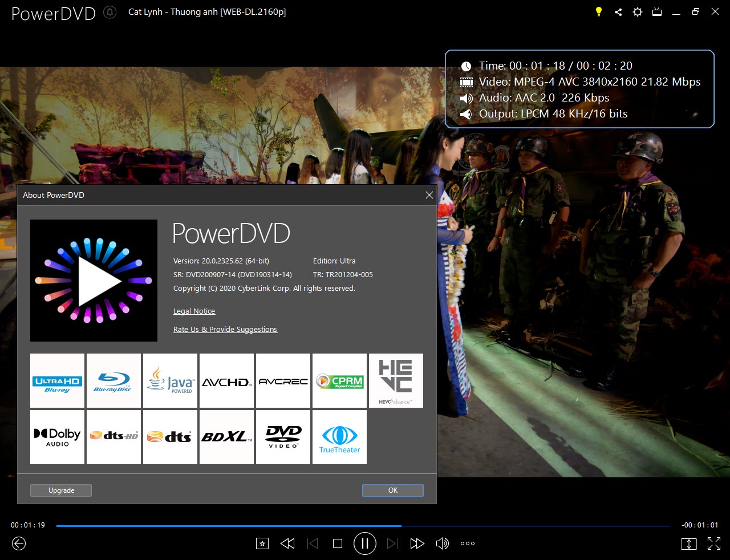Image resolution: width=730 pixels, height=560 pixels.
Task: Open the Legal Notice link
Action: pos(194,311)
